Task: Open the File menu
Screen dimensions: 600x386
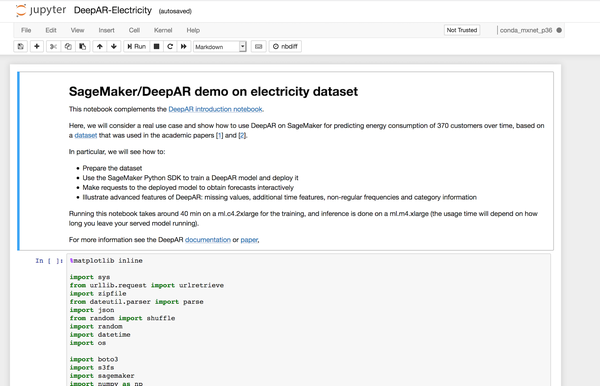Action: 26,30
